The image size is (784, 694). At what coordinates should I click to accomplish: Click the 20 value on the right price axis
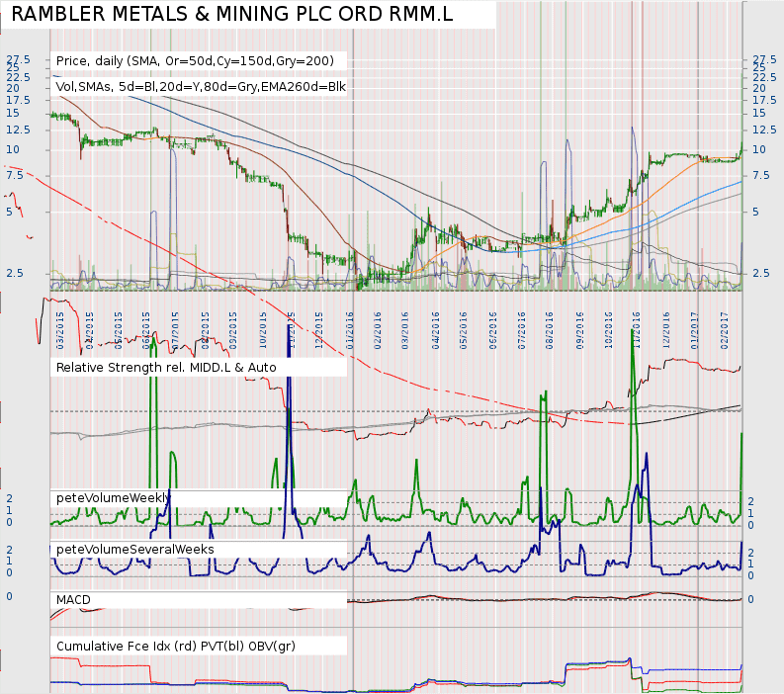click(759, 89)
